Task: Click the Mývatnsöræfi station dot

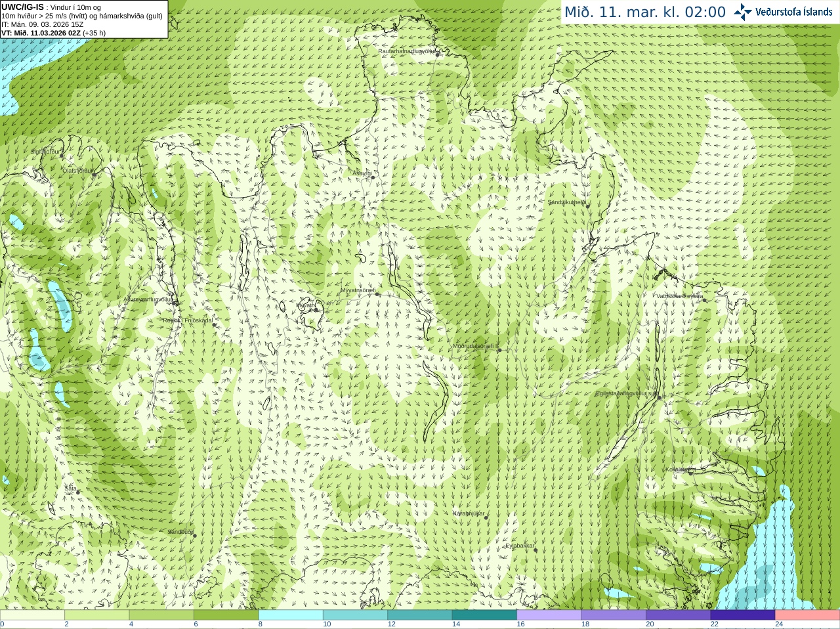Action: (x=377, y=293)
